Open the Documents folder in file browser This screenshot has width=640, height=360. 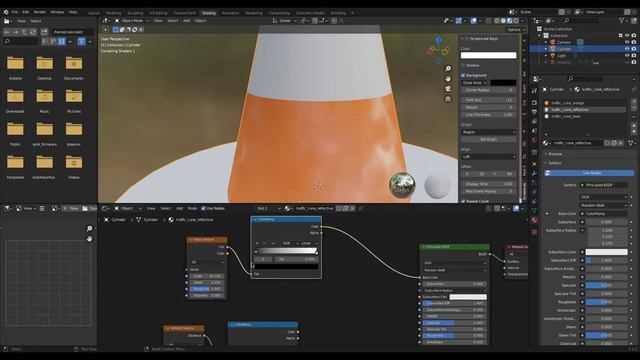point(74,68)
